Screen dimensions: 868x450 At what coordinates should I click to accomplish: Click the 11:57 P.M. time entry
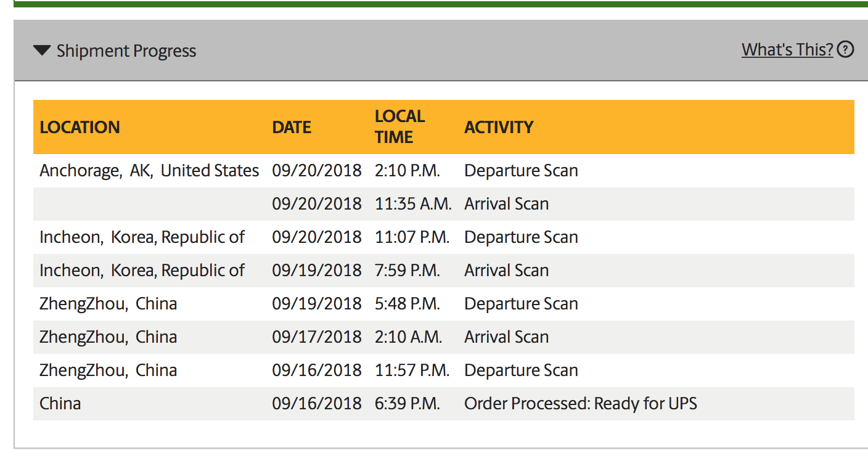(412, 370)
